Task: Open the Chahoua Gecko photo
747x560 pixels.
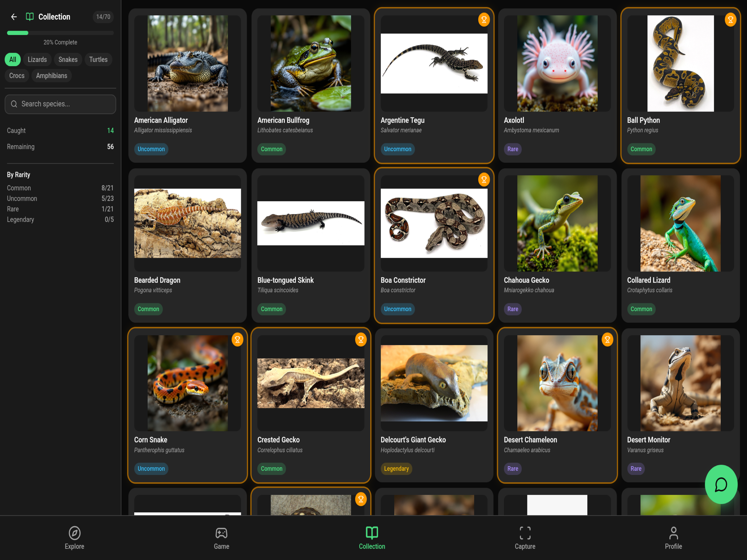Action: 557,223
